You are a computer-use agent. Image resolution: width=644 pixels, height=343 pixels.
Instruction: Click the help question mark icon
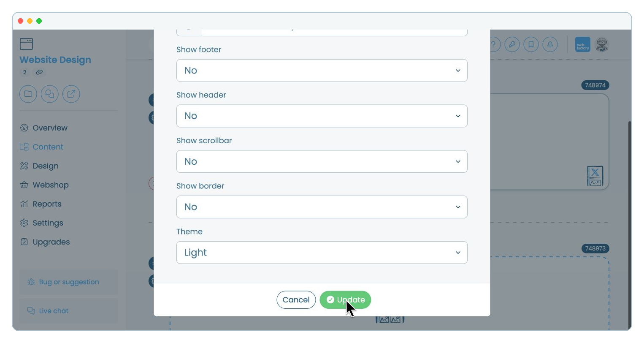tap(495, 44)
